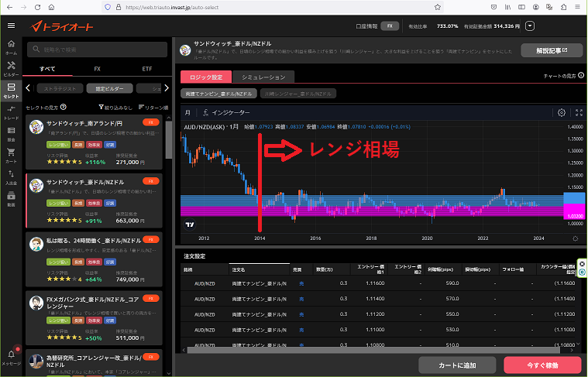The width and height of the screenshot is (588, 377).
Task: Select order row with entry 1.11200
Action: tap(379, 314)
